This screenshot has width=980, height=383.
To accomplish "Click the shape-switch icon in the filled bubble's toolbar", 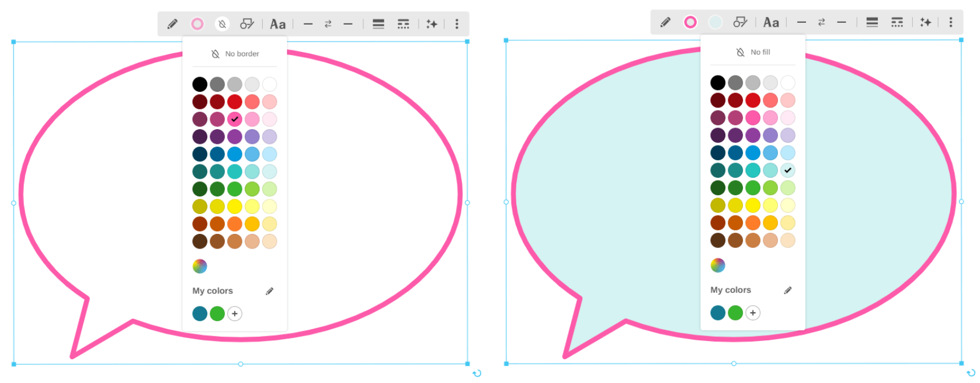I will tap(740, 22).
